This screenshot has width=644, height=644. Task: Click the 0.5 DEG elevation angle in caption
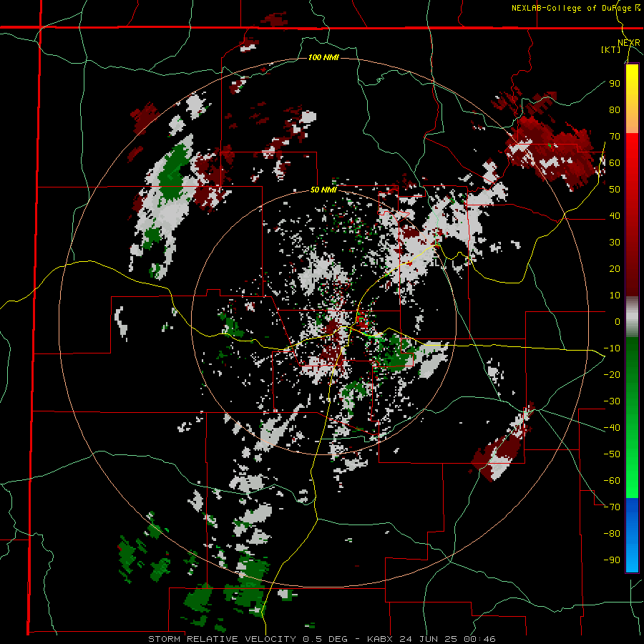click(x=325, y=639)
